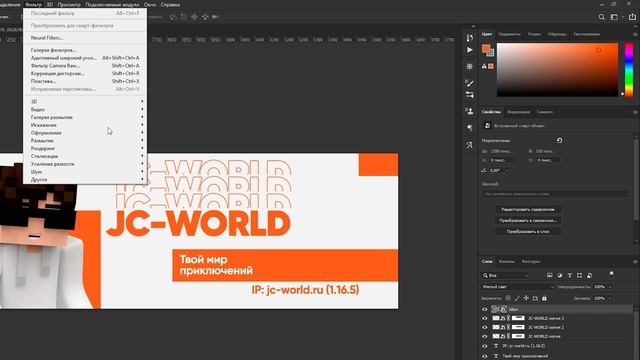Click Преобразовать в связанные button
Image resolution: width=640 pixels, height=360 pixels.
point(528,220)
